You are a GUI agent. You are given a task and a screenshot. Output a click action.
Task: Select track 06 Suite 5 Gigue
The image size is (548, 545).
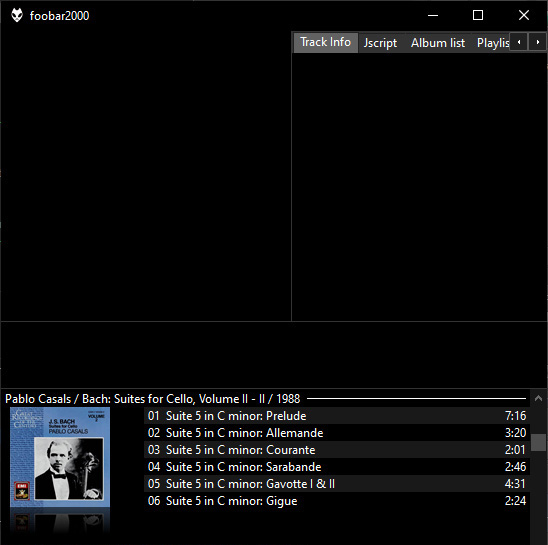tap(337, 501)
